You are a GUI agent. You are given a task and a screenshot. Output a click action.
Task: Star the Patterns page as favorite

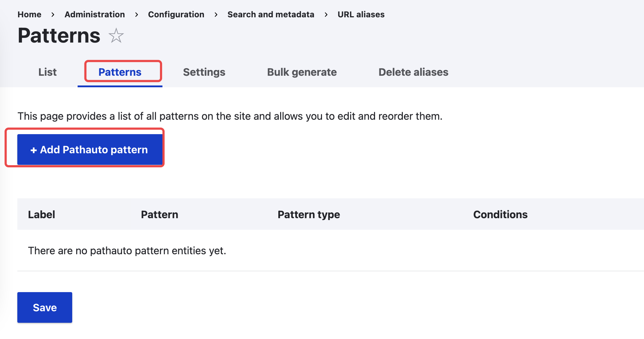pos(116,36)
